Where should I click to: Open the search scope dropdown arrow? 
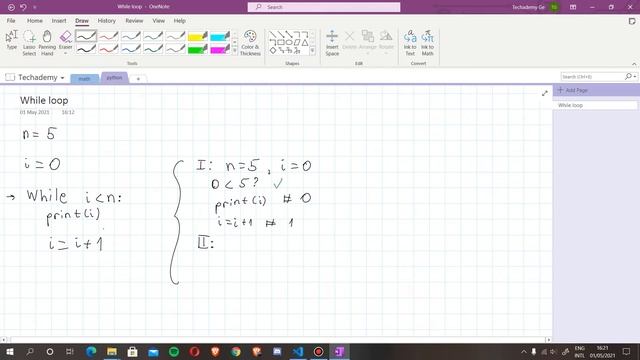636,77
